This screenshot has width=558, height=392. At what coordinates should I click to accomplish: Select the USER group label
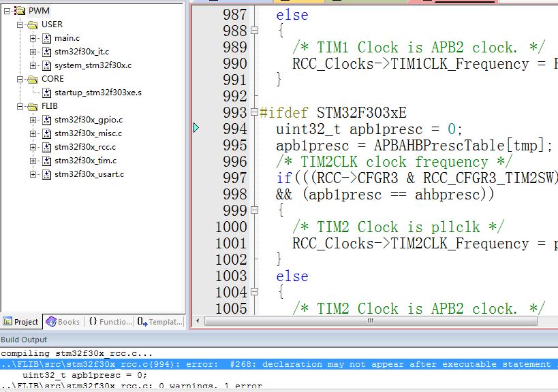tap(52, 24)
